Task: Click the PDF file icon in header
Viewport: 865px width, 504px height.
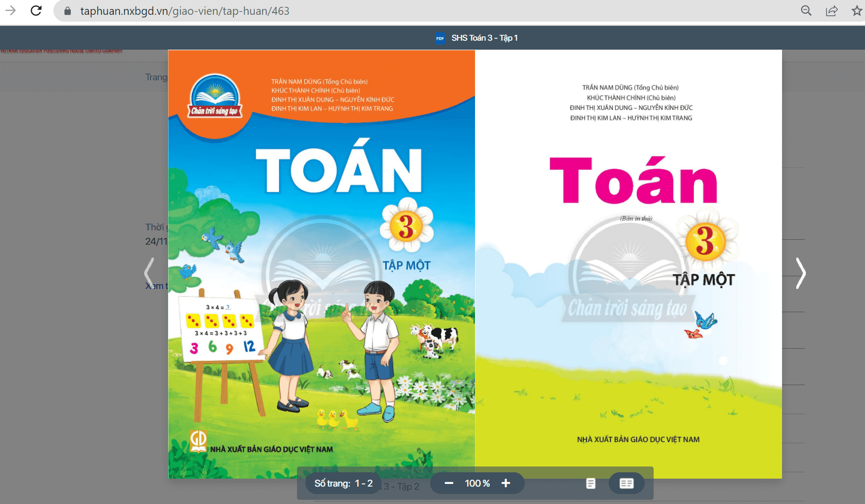Action: (x=440, y=38)
